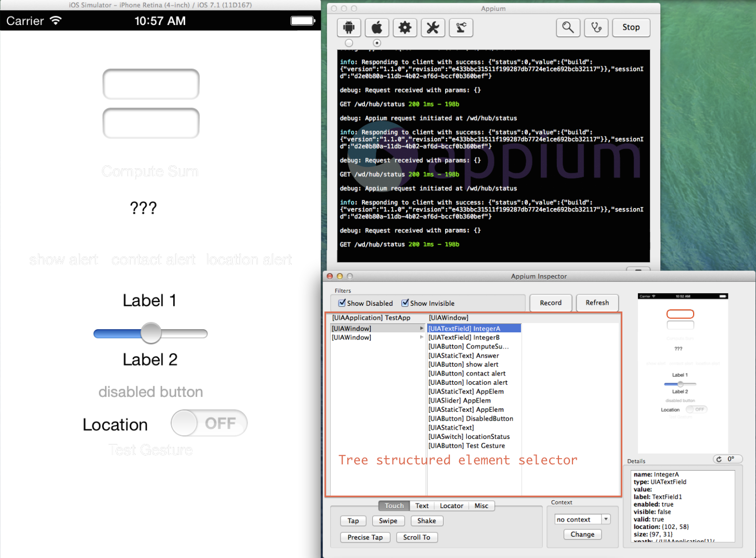Select first [UIAWindow] row in tree
Image resolution: width=756 pixels, height=558 pixels.
pyautogui.click(x=378, y=328)
